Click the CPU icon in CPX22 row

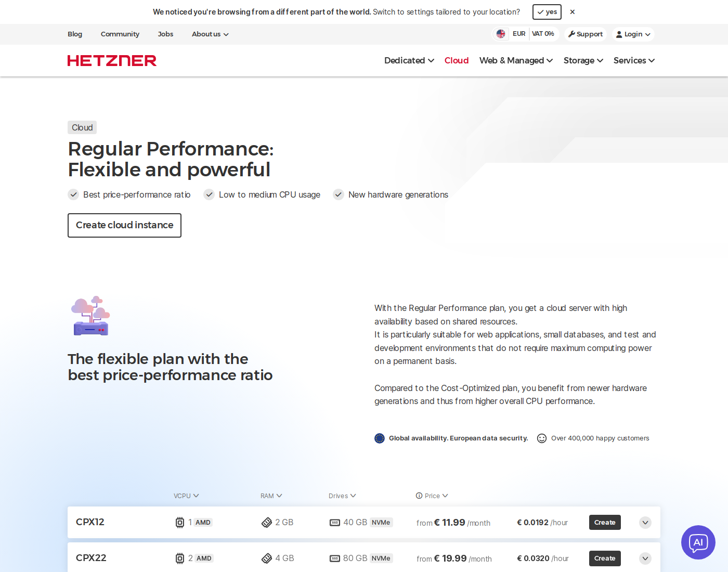click(x=180, y=558)
